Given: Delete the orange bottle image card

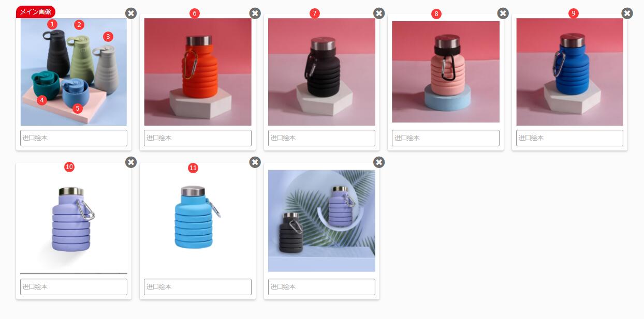Looking at the screenshot, I should point(255,13).
